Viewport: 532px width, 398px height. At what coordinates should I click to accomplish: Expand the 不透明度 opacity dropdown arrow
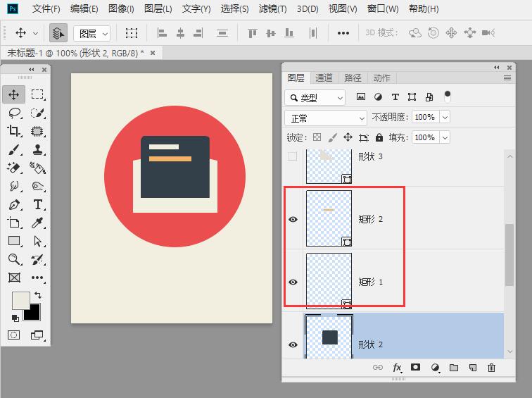click(444, 118)
